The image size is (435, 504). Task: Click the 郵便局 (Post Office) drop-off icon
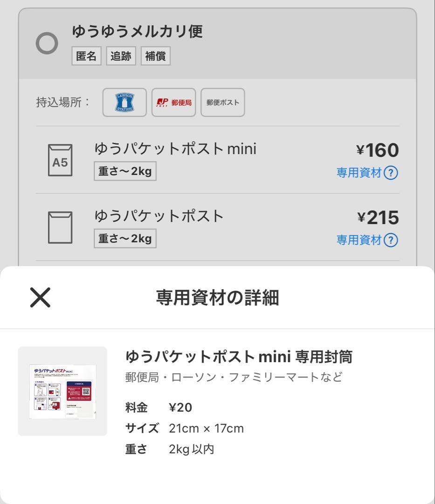(x=174, y=102)
